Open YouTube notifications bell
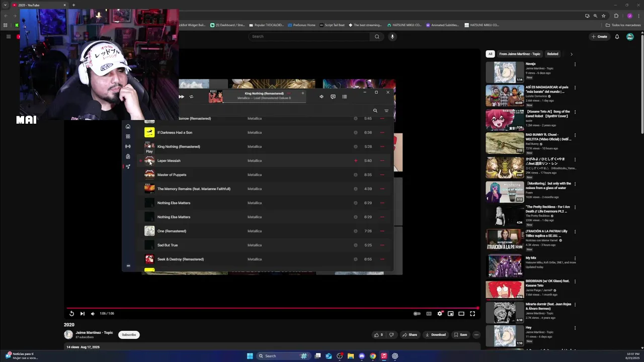The height and width of the screenshot is (362, 644). pos(617,37)
